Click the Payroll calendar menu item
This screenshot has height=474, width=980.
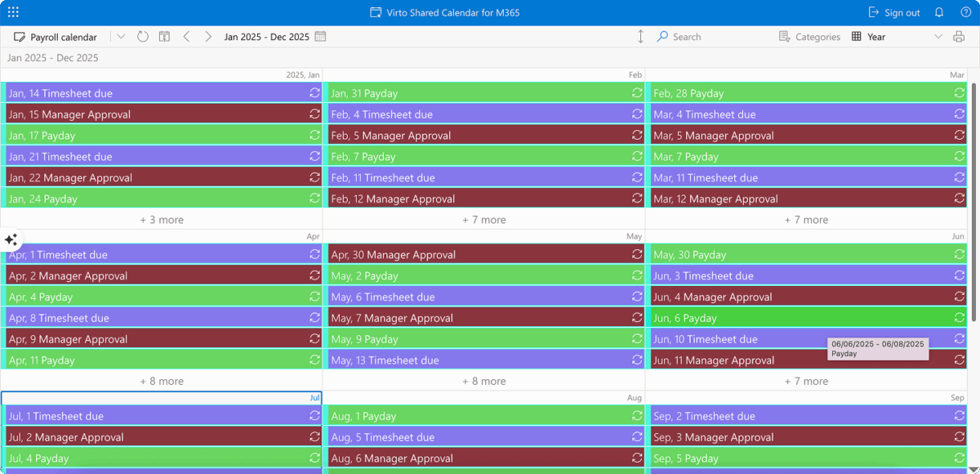pyautogui.click(x=56, y=37)
